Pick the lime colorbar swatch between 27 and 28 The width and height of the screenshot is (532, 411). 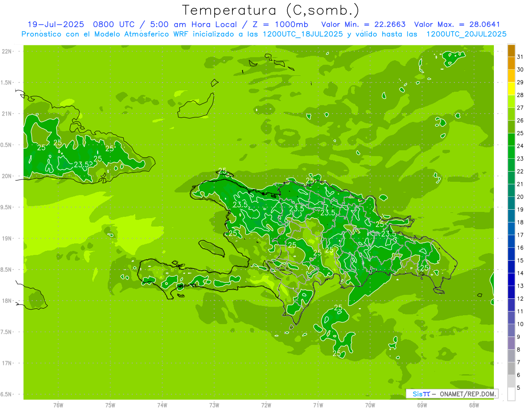click(511, 102)
